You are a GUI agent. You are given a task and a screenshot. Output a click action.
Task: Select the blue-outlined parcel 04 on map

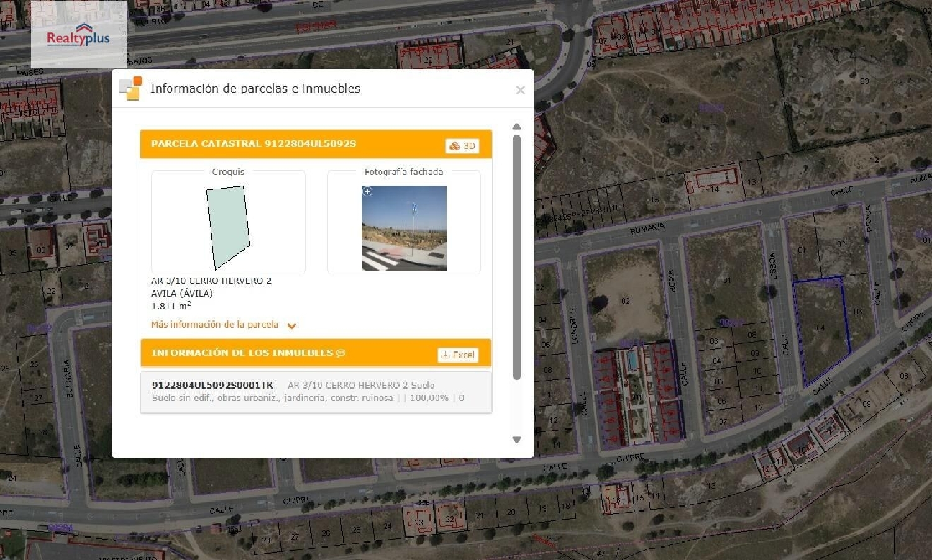pyautogui.click(x=821, y=328)
